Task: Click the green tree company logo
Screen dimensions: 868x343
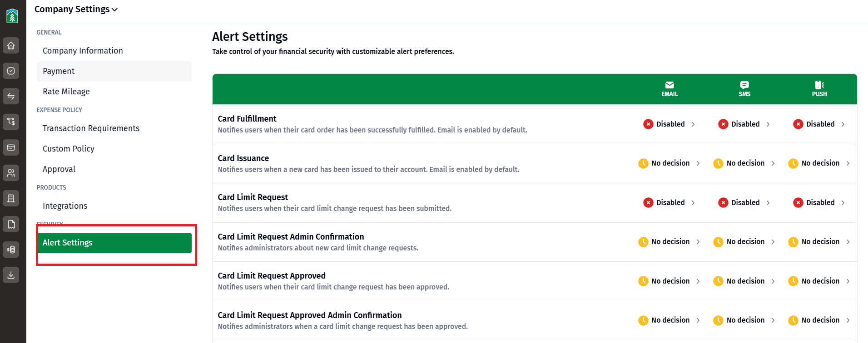Action: point(12,16)
